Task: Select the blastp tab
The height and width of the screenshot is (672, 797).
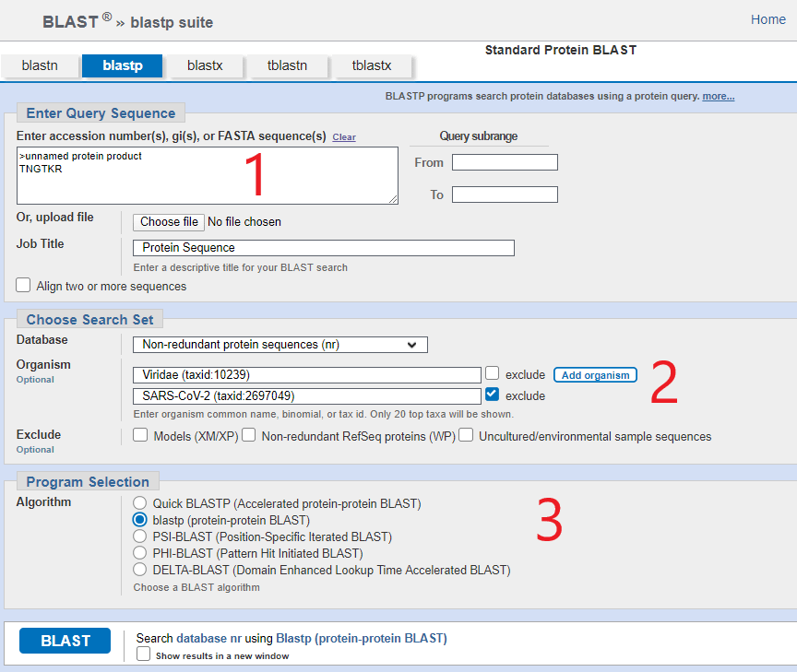Action: point(122,66)
